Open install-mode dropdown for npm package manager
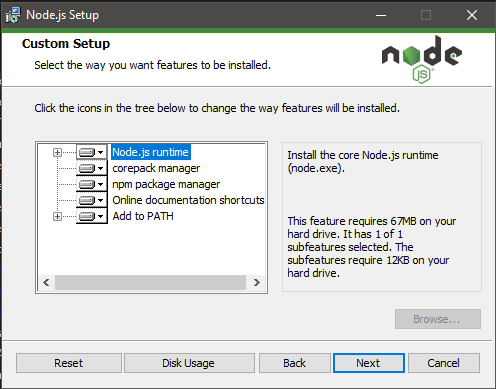496x389 pixels. (92, 184)
